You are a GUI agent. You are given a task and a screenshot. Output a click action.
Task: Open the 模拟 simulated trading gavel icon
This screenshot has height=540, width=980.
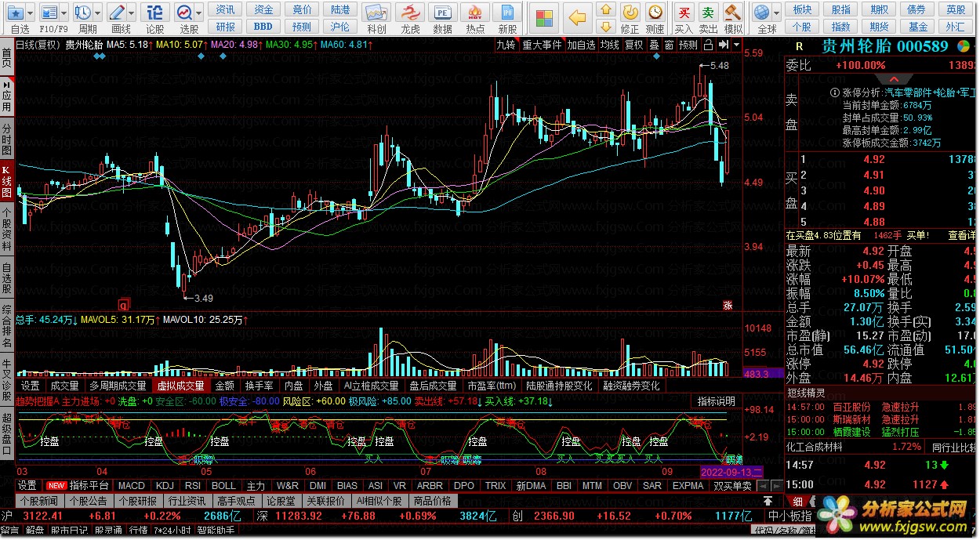(x=733, y=12)
